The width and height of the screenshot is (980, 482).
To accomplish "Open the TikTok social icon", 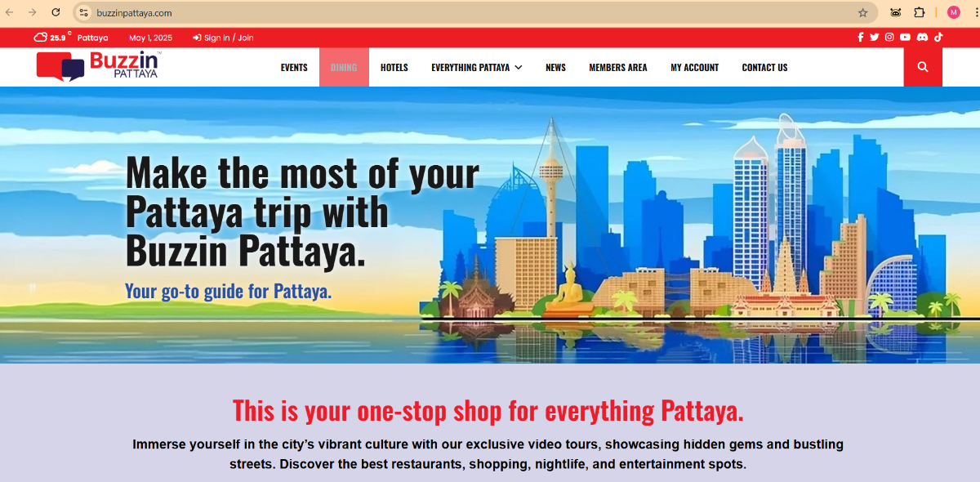I will [x=938, y=37].
